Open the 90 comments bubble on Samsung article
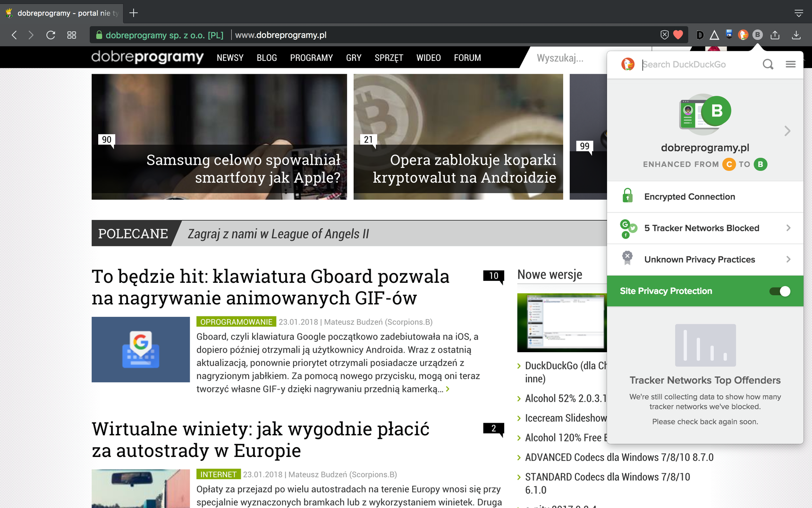The height and width of the screenshot is (508, 812). (107, 141)
